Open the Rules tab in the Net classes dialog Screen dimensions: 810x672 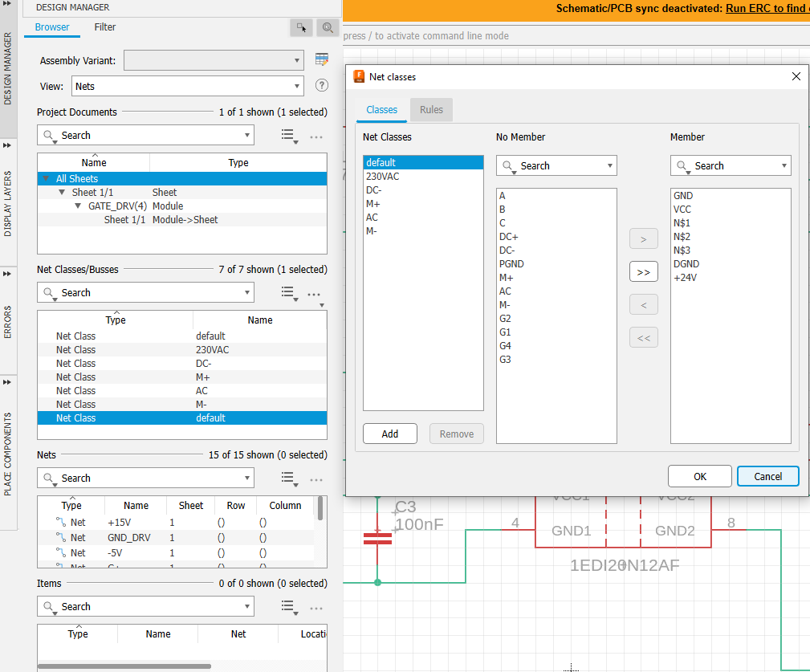[431, 110]
